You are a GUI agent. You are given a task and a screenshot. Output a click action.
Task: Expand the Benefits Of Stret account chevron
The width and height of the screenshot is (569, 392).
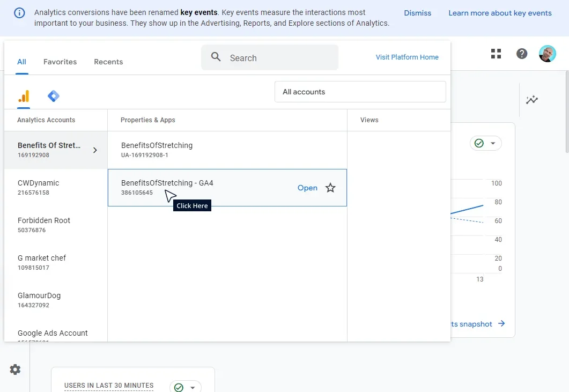(x=97, y=150)
